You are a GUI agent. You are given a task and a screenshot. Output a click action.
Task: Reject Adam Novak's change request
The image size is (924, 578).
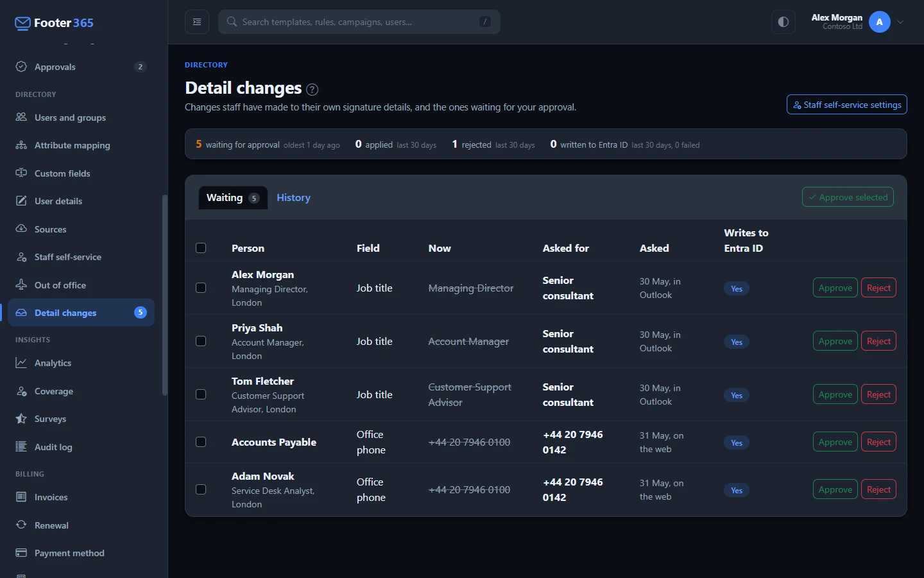coord(878,489)
